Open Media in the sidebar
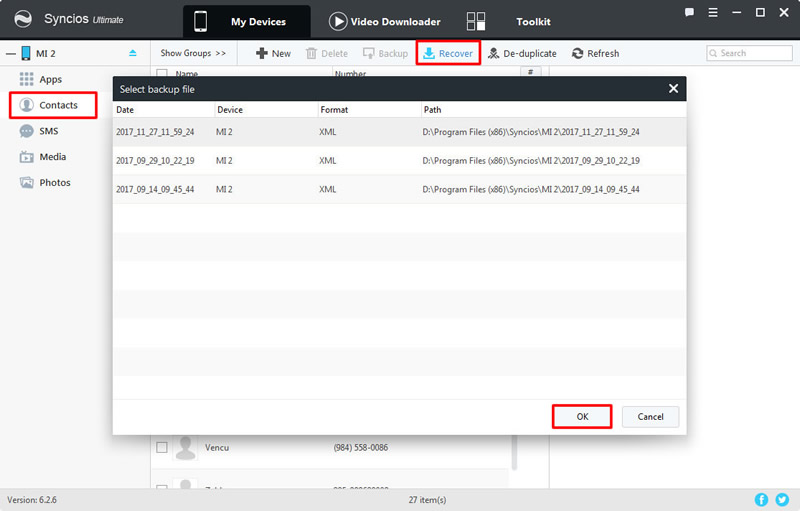The image size is (800, 511). [x=43, y=157]
